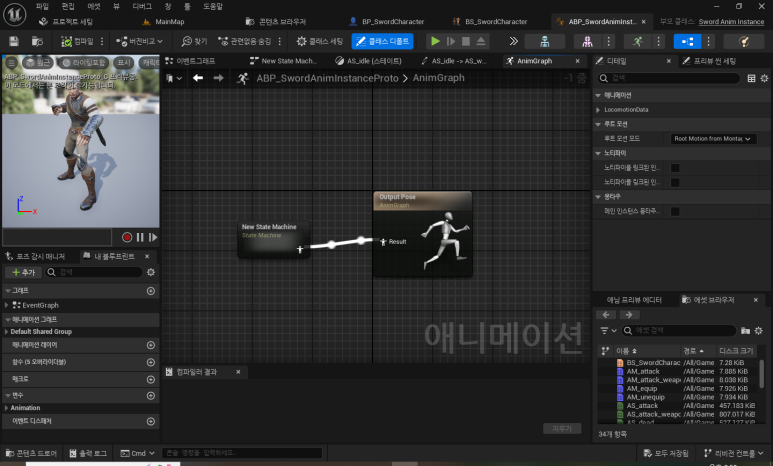Switch to BP_SwordCharacter tab
This screenshot has width=773, height=466.
click(393, 22)
